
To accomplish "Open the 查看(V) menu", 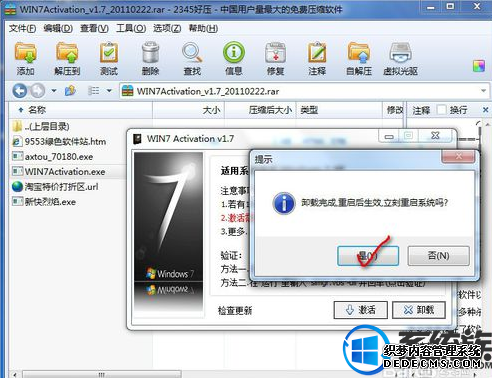I will [94, 28].
